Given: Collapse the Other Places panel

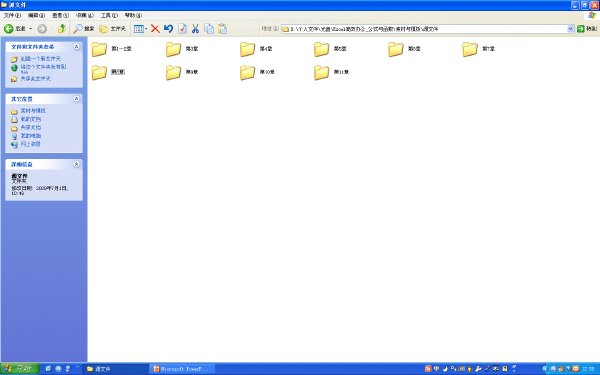Looking at the screenshot, I should click(x=76, y=99).
